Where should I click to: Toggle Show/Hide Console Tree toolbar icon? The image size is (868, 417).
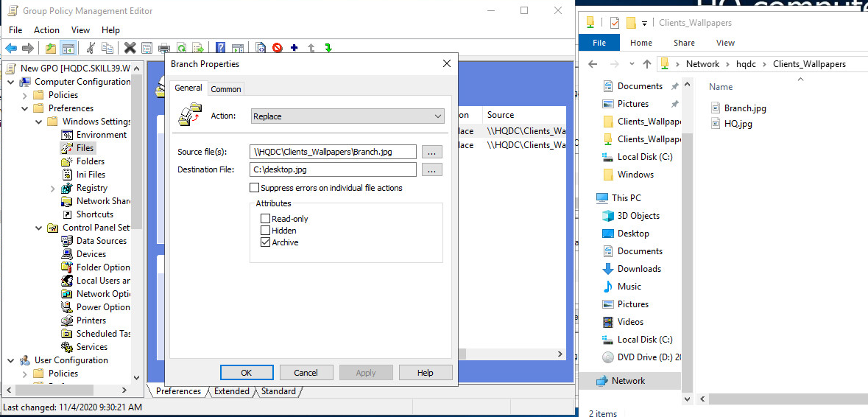pyautogui.click(x=68, y=48)
